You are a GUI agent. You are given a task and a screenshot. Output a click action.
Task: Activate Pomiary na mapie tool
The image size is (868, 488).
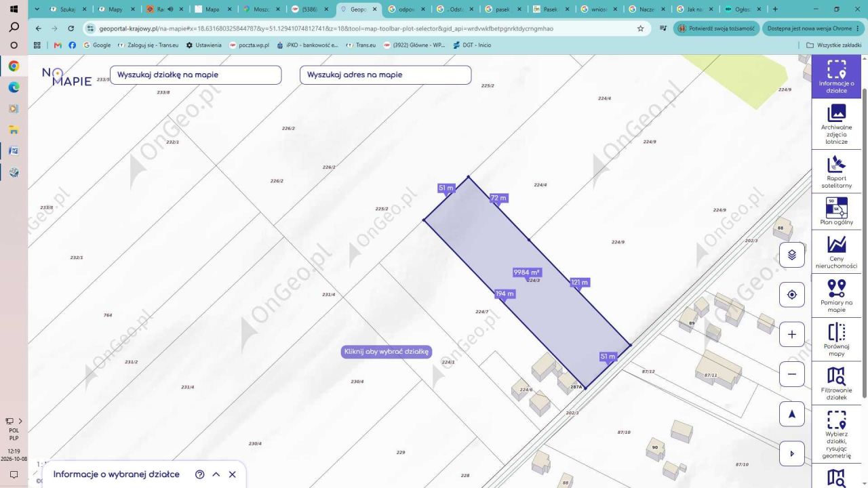836,296
